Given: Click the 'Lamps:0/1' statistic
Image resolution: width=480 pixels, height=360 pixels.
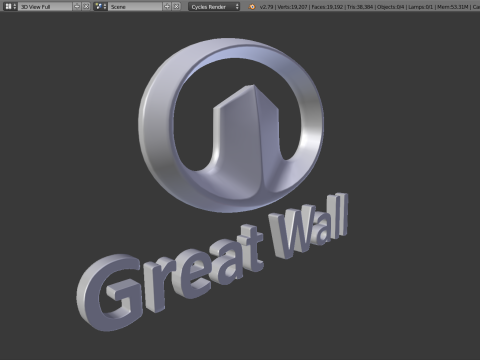Looking at the screenshot, I should pos(420,7).
